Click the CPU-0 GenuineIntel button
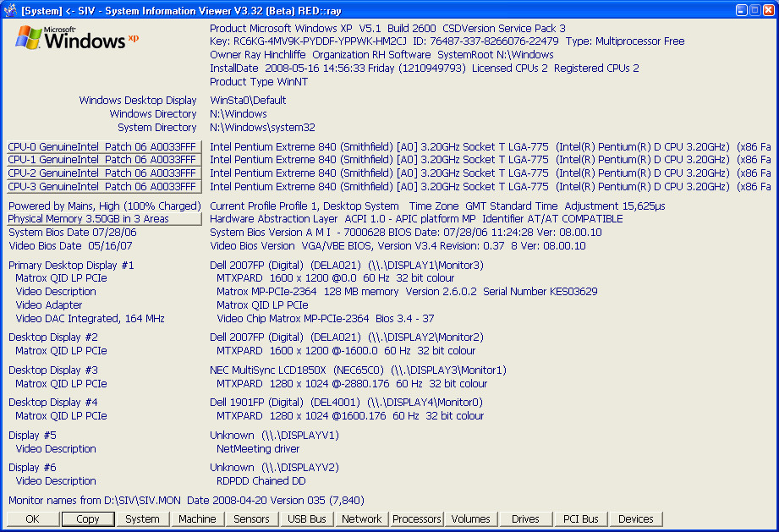The image size is (779, 532). [104, 146]
